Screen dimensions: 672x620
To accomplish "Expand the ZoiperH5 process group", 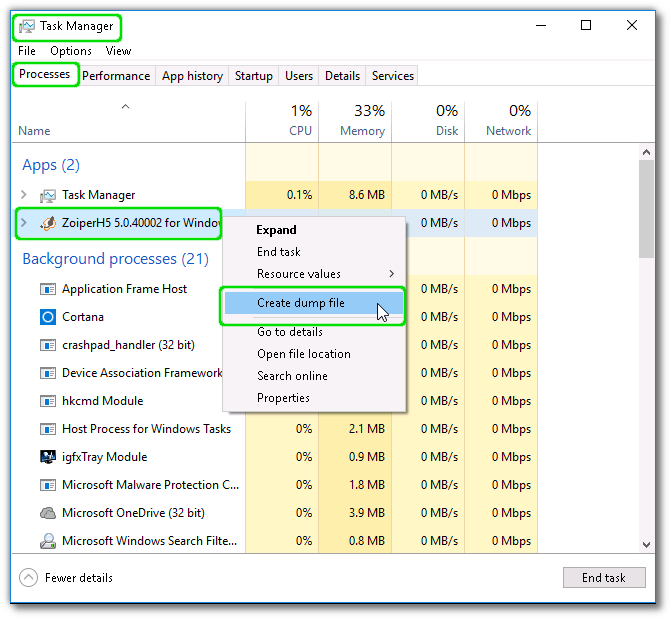I will 24,223.
